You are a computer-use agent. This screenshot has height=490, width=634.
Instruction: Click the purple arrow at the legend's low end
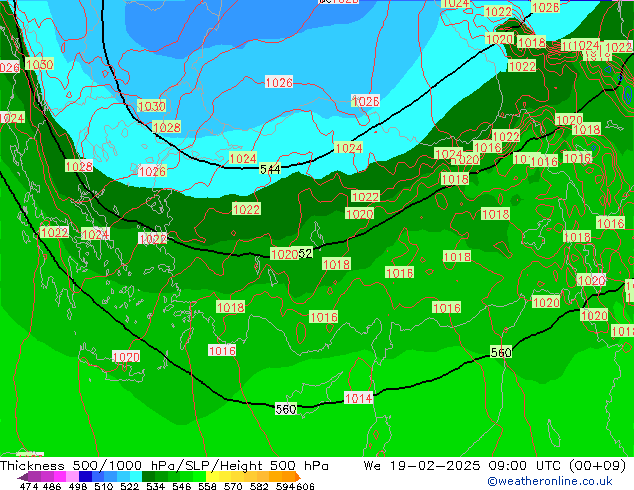pos(22,477)
